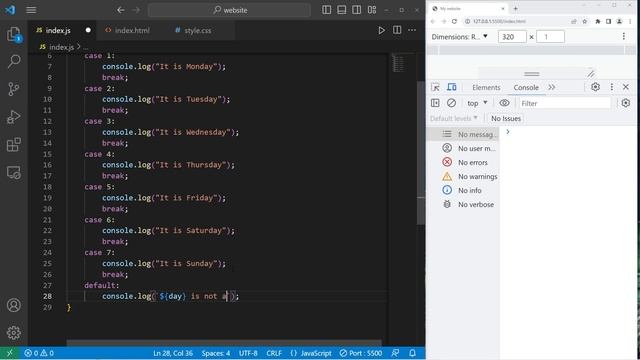Go back in VS Code navigation
The height and width of the screenshot is (360, 640).
(x=121, y=10)
